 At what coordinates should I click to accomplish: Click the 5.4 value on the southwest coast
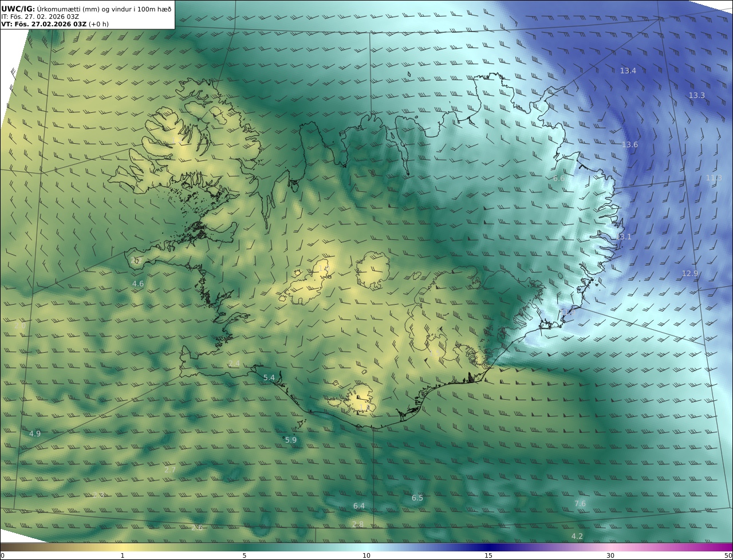tap(269, 377)
